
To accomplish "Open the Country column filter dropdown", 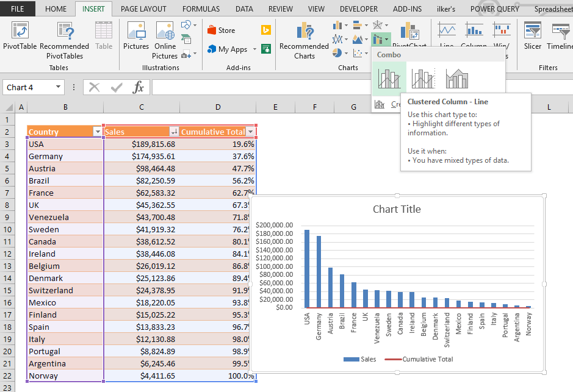I will (x=98, y=132).
